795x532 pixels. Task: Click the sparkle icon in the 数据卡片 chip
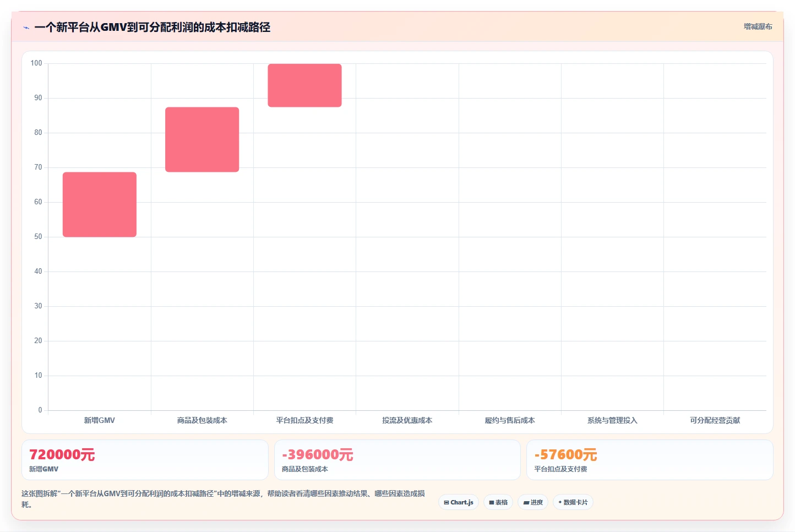pyautogui.click(x=560, y=502)
